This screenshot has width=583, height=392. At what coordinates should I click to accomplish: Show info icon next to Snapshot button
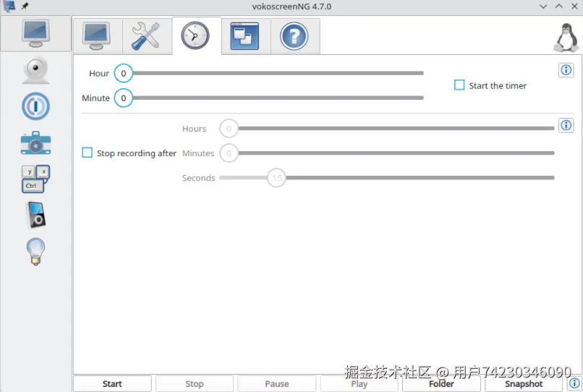574,383
